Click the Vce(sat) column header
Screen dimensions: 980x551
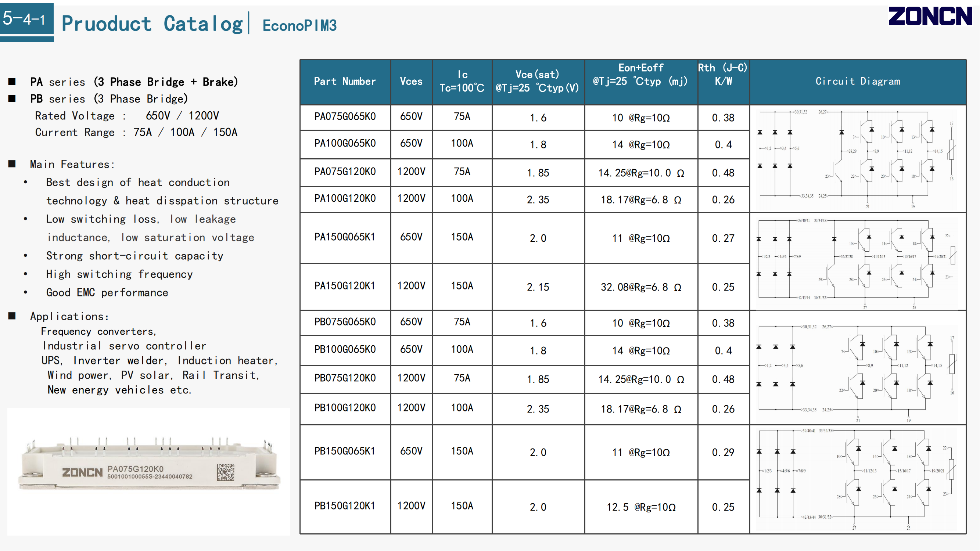tap(538, 82)
